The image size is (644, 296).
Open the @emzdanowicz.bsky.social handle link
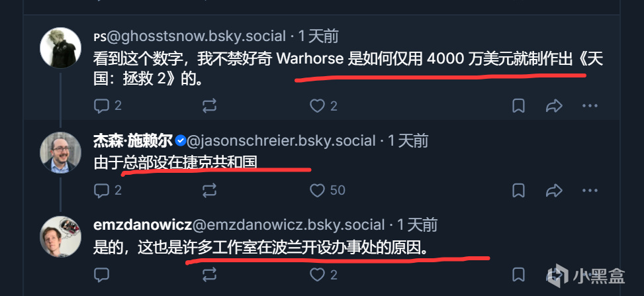click(289, 225)
